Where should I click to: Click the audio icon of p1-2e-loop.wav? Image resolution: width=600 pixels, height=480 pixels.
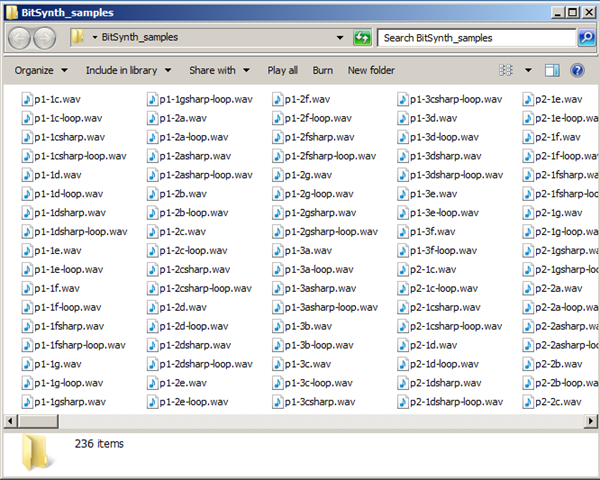point(152,402)
